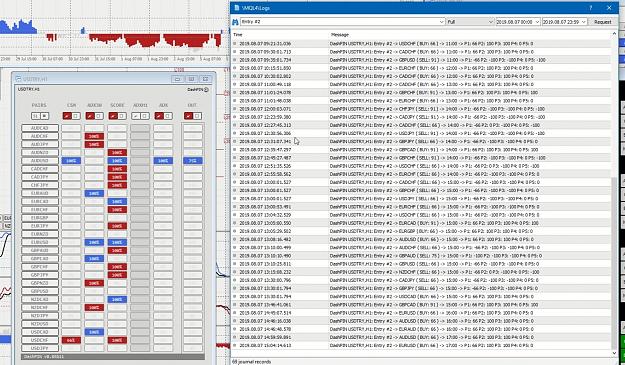Image resolution: width=625 pixels, height=365 pixels.
Task: Click the red SCORE cell in the AUDNZD row
Action: (117, 153)
